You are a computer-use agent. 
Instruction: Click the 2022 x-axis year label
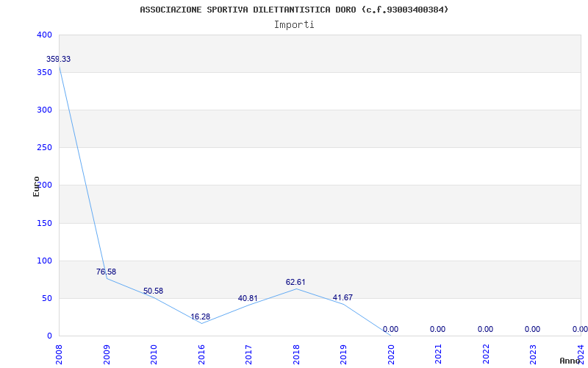(486, 355)
